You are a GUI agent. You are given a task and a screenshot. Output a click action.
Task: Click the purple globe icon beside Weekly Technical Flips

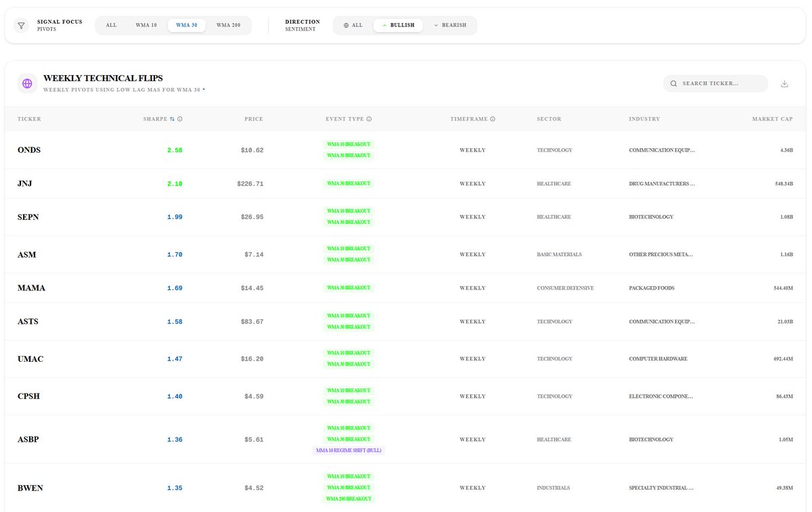(x=27, y=83)
